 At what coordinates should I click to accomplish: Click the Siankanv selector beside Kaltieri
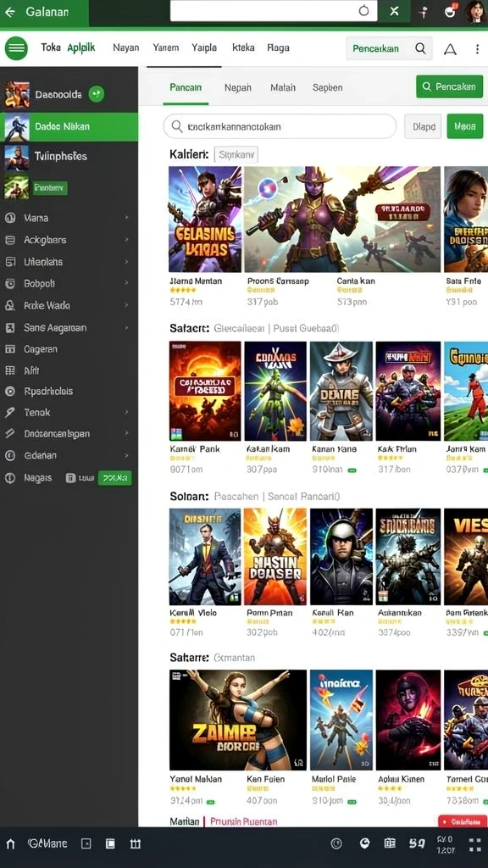[x=236, y=155]
